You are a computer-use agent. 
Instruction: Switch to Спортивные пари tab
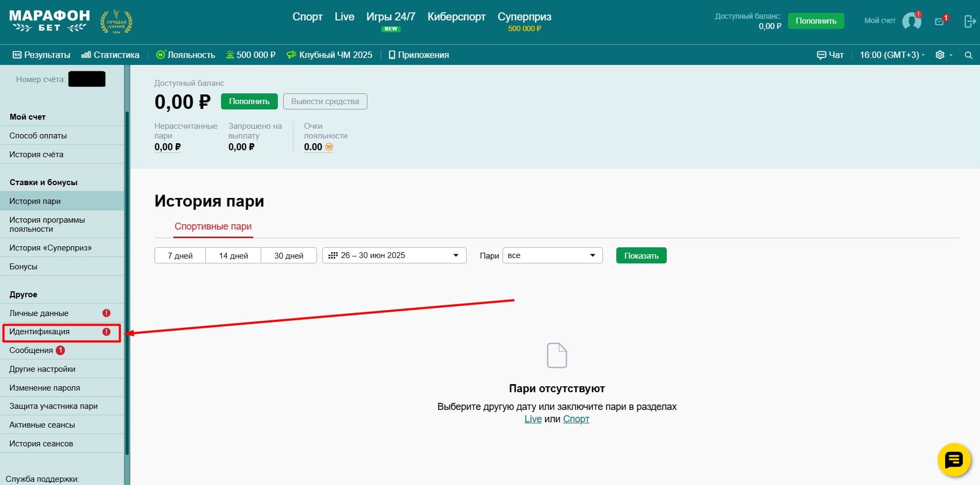click(213, 226)
